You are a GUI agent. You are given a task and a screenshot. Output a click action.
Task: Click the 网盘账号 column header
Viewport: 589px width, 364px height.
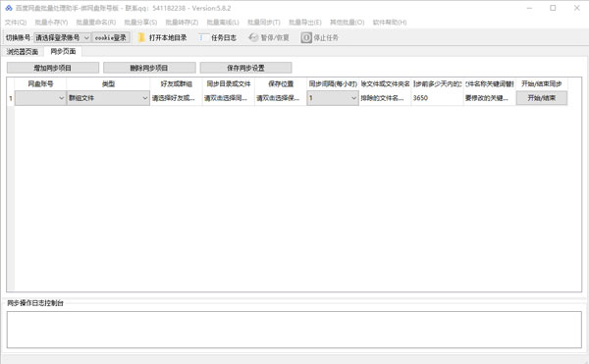[40, 84]
